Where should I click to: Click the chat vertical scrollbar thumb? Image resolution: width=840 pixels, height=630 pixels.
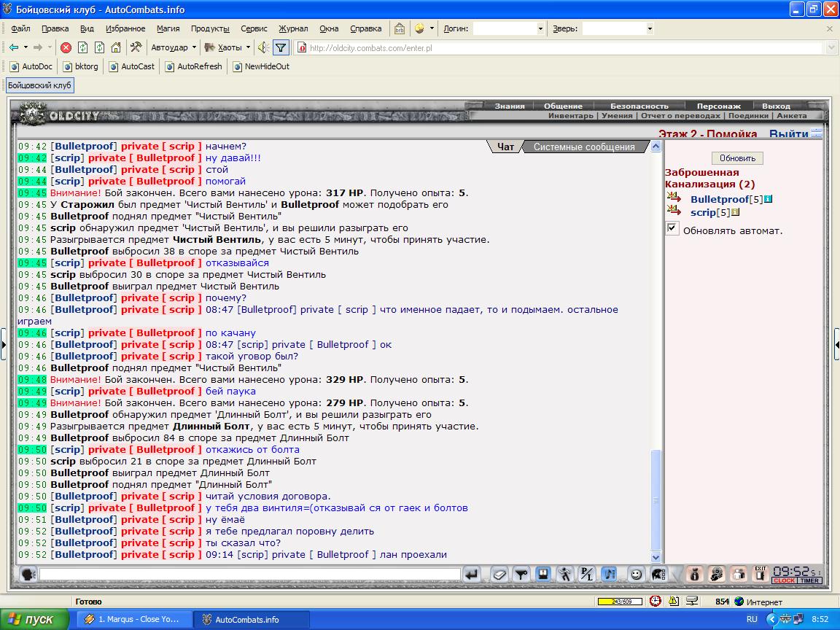(656, 500)
